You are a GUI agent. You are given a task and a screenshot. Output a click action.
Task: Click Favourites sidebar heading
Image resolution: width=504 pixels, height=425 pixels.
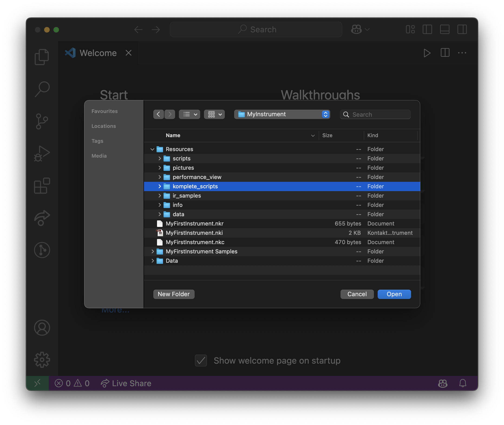105,111
